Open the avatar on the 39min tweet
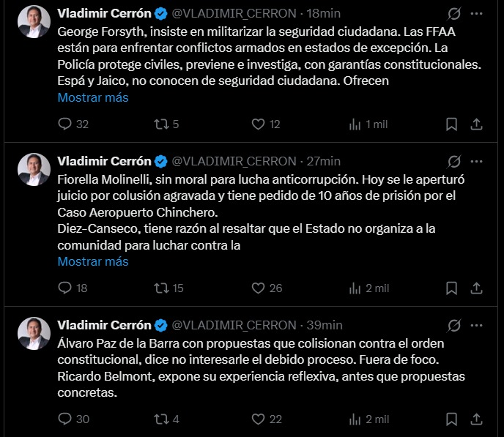The width and height of the screenshot is (504, 437). pyautogui.click(x=34, y=332)
